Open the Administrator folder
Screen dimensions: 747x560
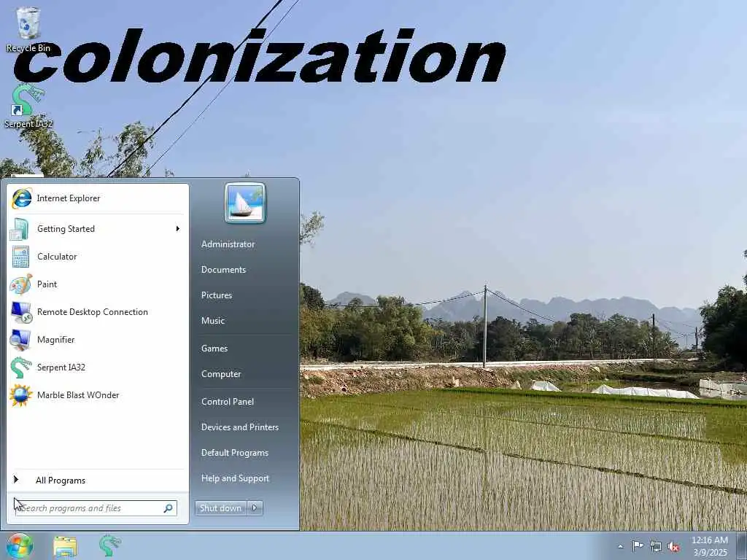(228, 244)
